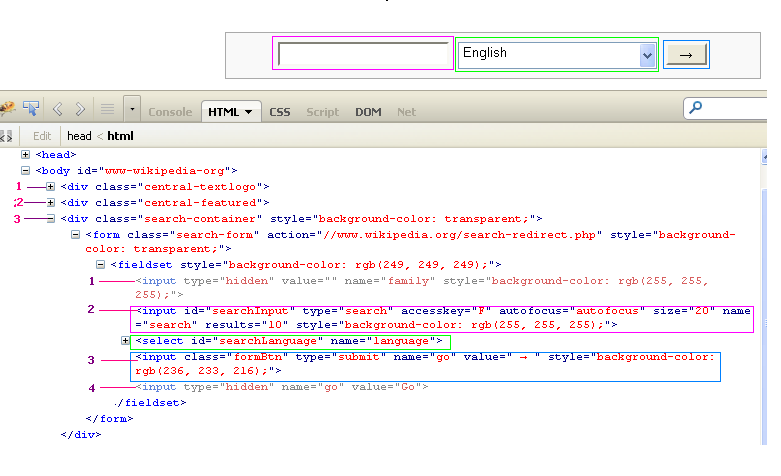Expand the searchLanguage select node
Screen dimensions: 781x476
pyautogui.click(x=125, y=342)
